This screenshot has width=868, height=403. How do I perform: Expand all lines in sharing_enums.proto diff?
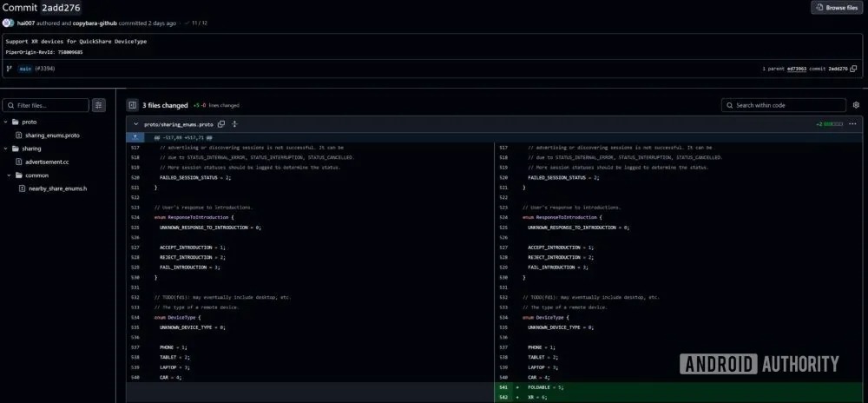click(234, 124)
